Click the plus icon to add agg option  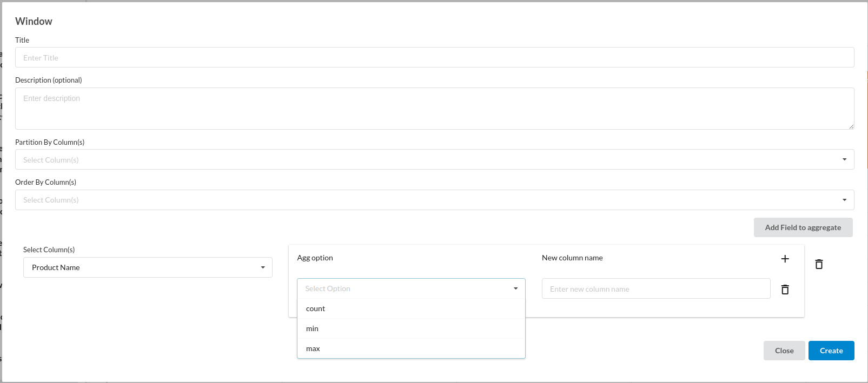tap(785, 259)
